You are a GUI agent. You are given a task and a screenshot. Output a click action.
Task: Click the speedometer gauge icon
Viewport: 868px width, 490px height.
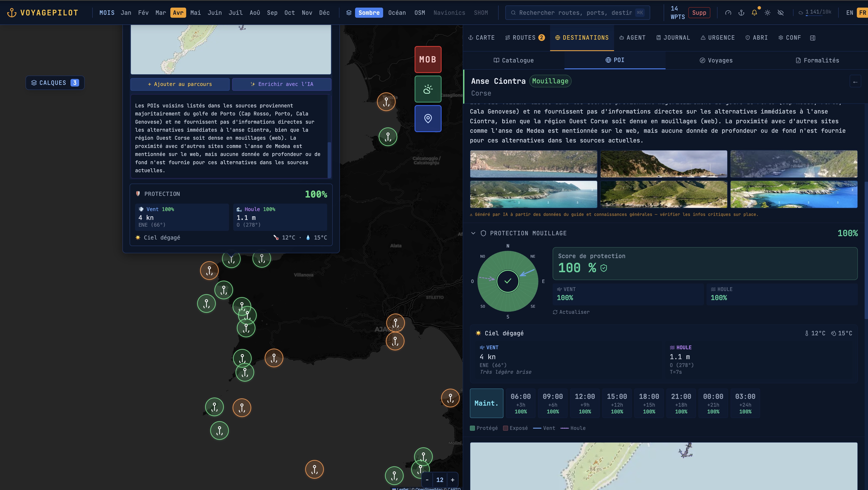click(728, 13)
